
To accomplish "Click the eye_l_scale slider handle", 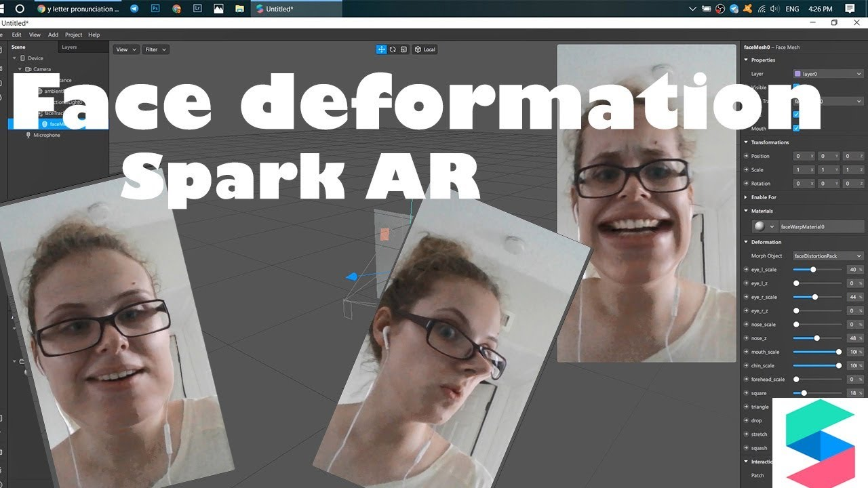I will click(813, 270).
